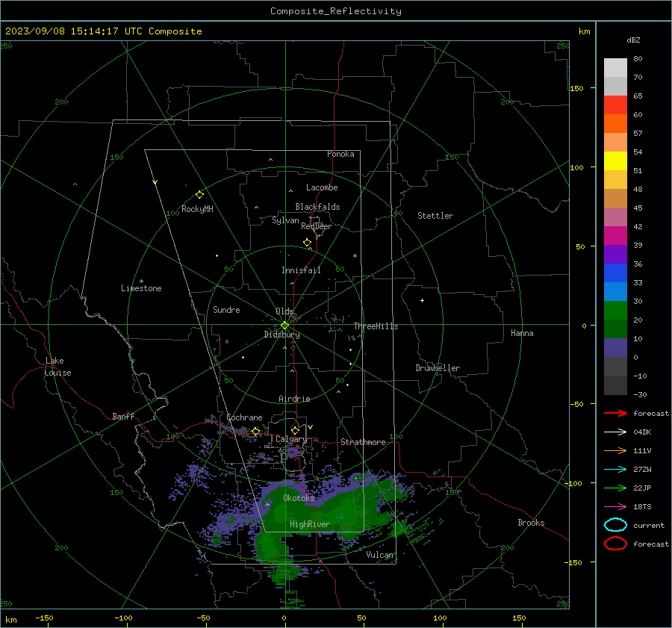Select the tan 45–48 dBZ color swatch

pyautogui.click(x=615, y=198)
